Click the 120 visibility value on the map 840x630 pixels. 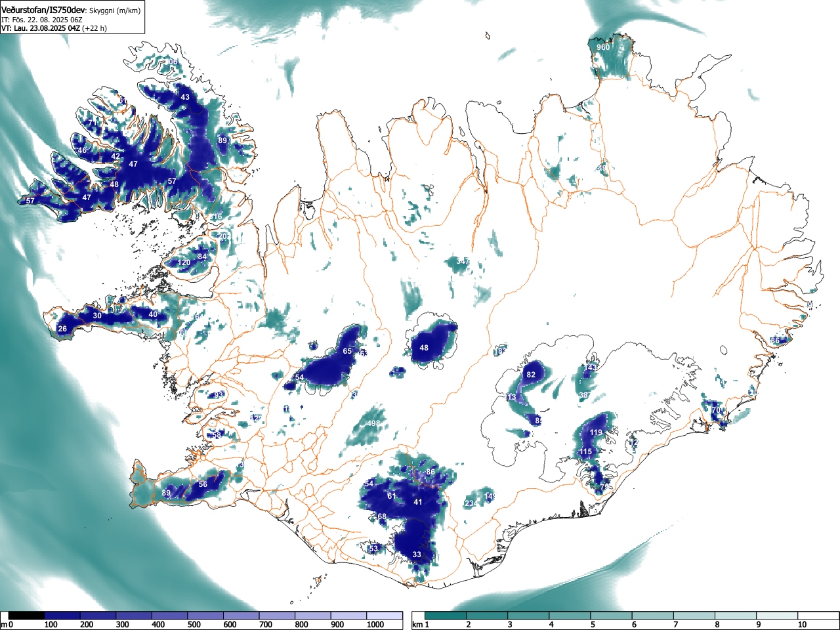[x=184, y=262]
